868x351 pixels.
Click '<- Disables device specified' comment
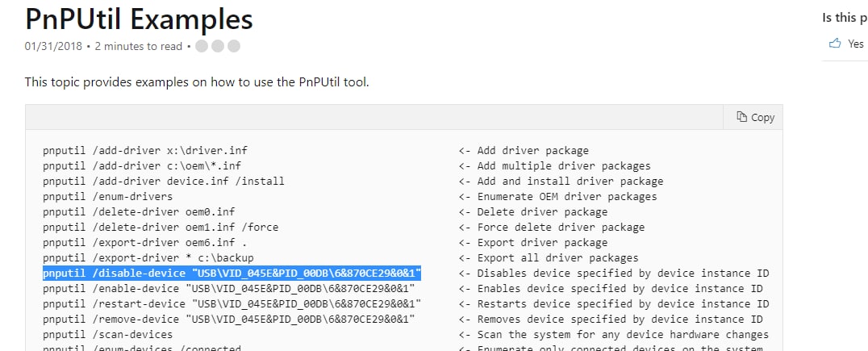click(x=613, y=274)
